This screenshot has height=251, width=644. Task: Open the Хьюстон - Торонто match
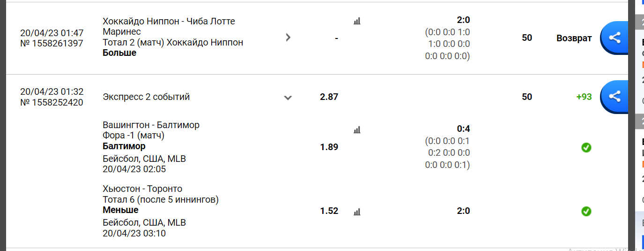click(142, 189)
